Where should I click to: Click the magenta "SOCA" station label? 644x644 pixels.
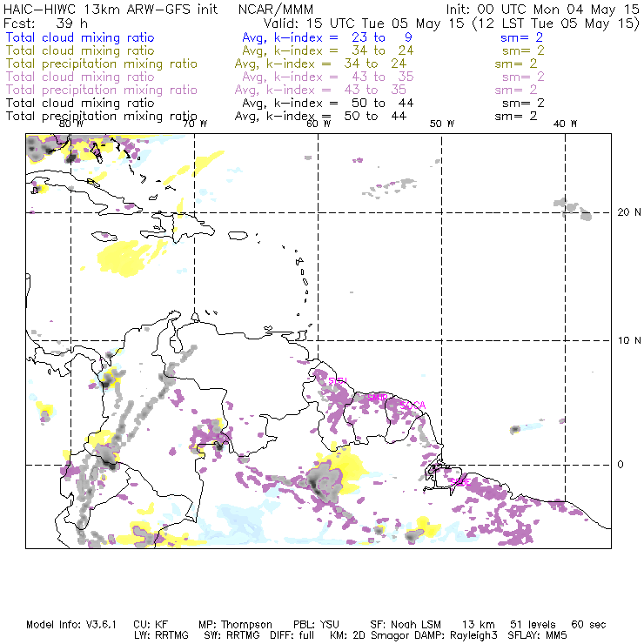pos(413,406)
